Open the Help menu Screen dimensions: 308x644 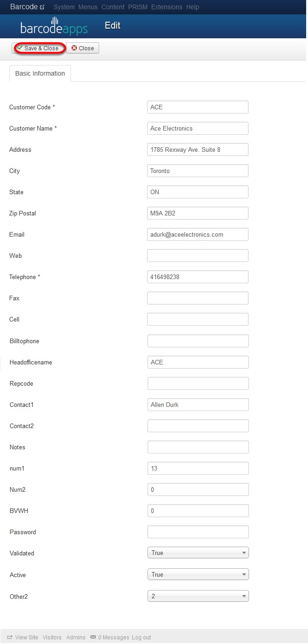[x=193, y=7]
